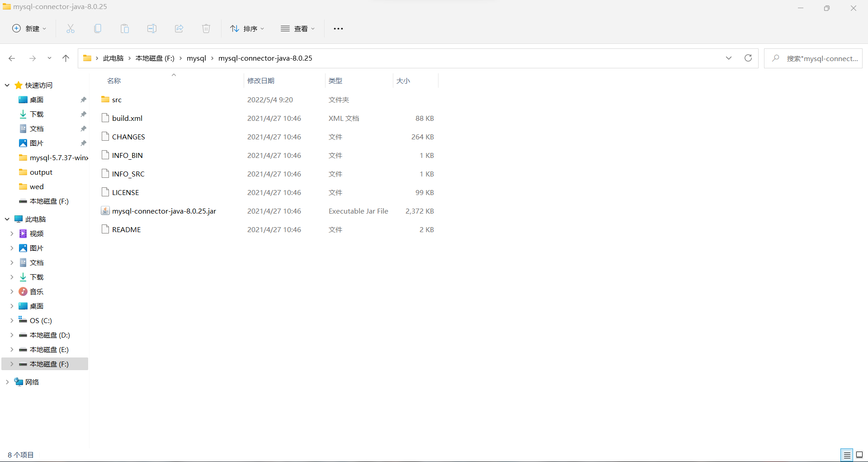
Task: Select the build.xml file name
Action: click(x=127, y=118)
